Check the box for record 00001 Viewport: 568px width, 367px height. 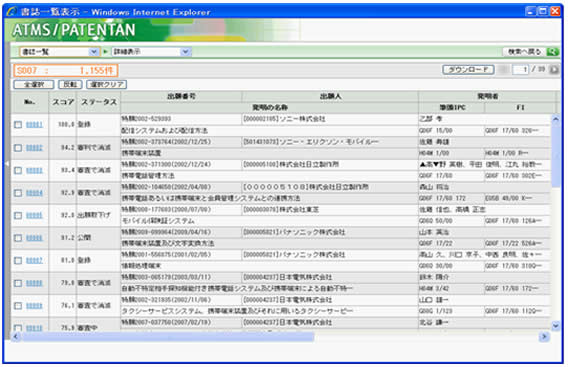tap(18, 125)
